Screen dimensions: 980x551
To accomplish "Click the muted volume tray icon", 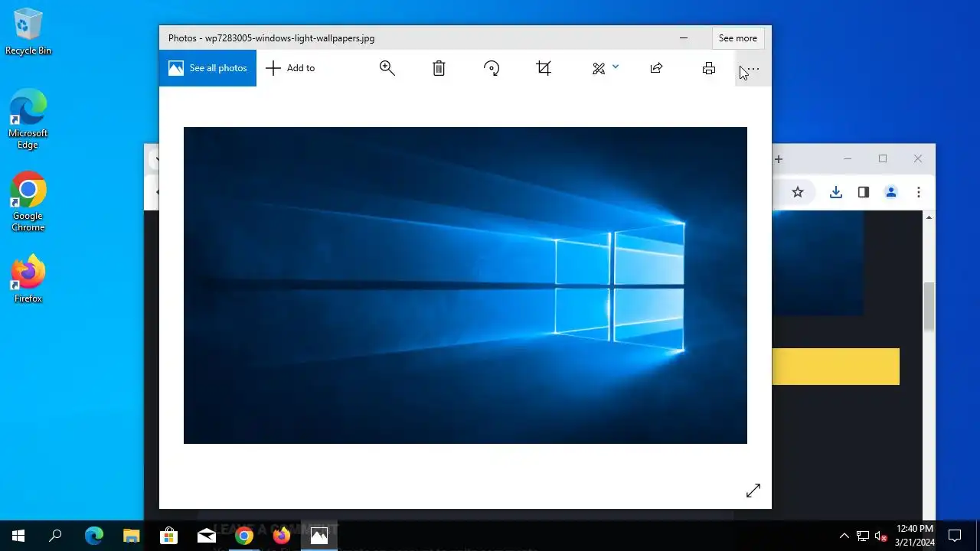I will click(x=881, y=536).
